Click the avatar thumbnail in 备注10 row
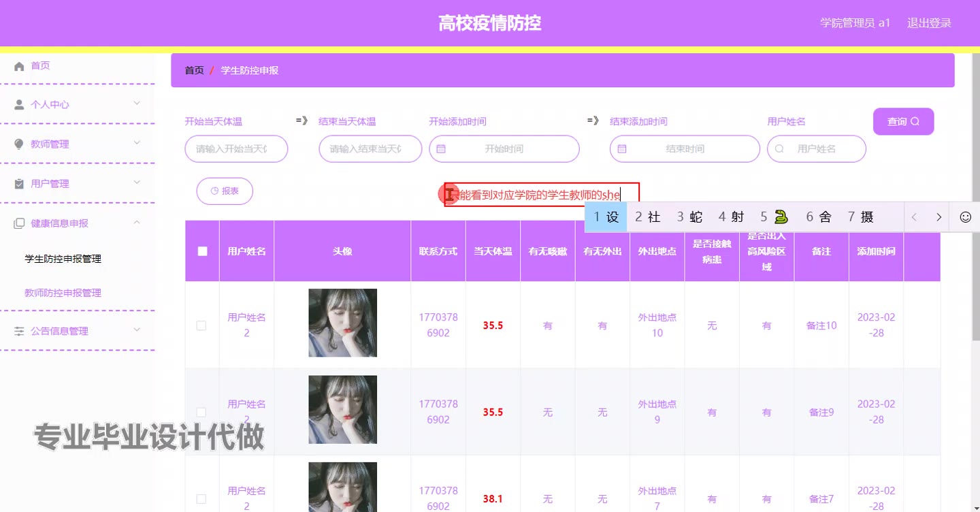 pos(343,323)
